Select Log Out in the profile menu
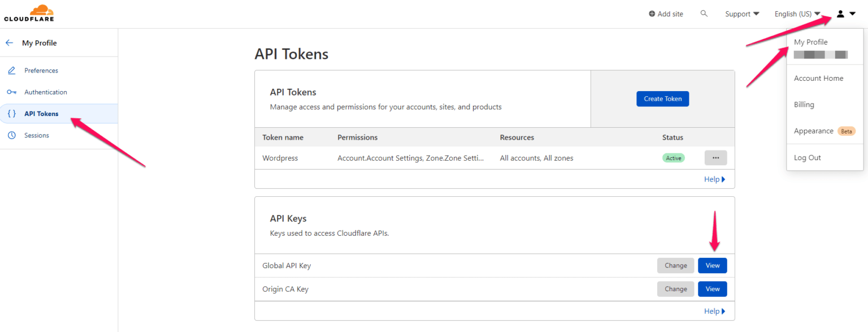 click(807, 158)
